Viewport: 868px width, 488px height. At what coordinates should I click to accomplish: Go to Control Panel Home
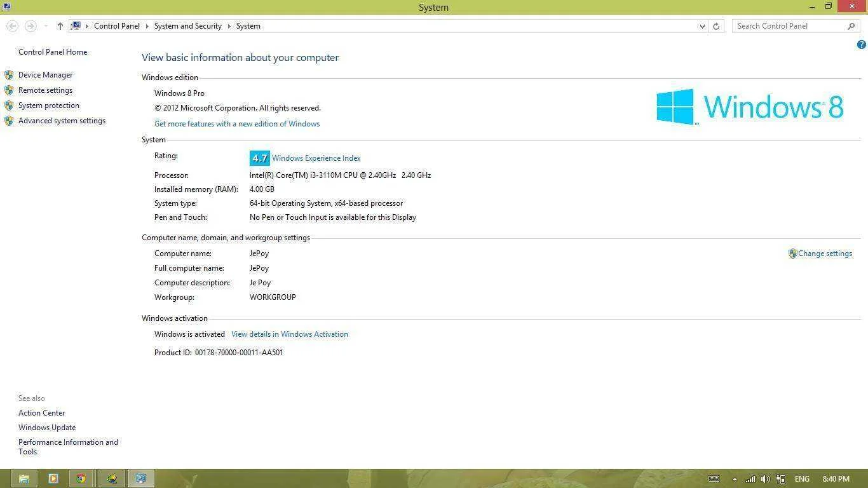tap(53, 52)
